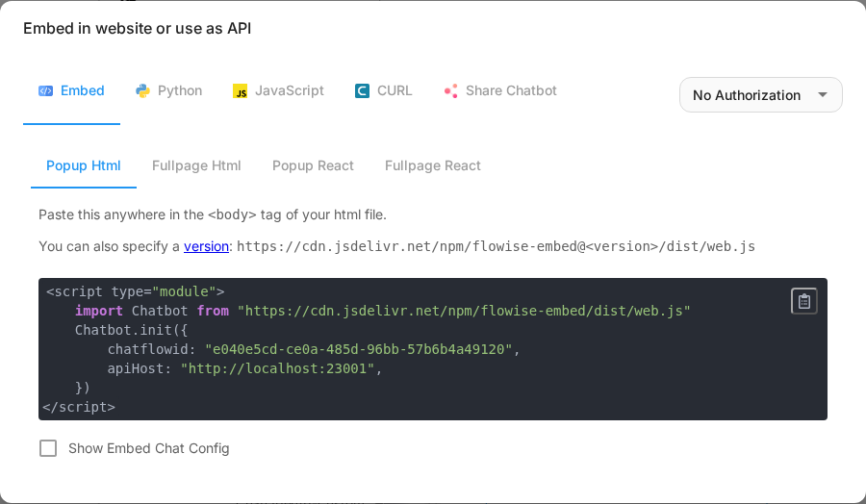Viewport: 866px width, 504px height.
Task: Follow the version link
Action: 206,246
